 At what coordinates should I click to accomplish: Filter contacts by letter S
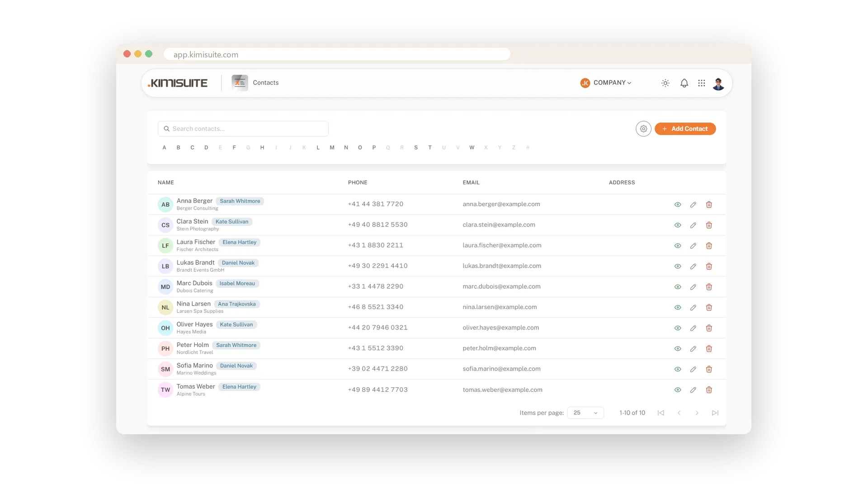pyautogui.click(x=416, y=147)
